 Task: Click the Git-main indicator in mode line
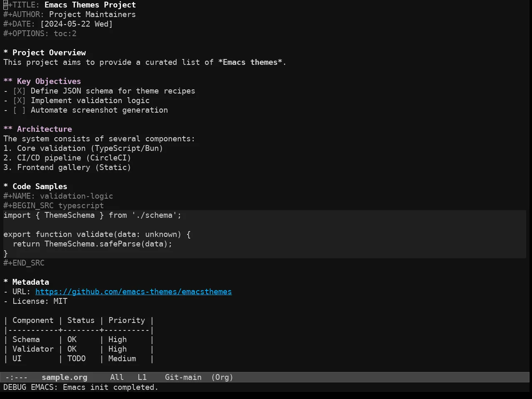pos(183,377)
